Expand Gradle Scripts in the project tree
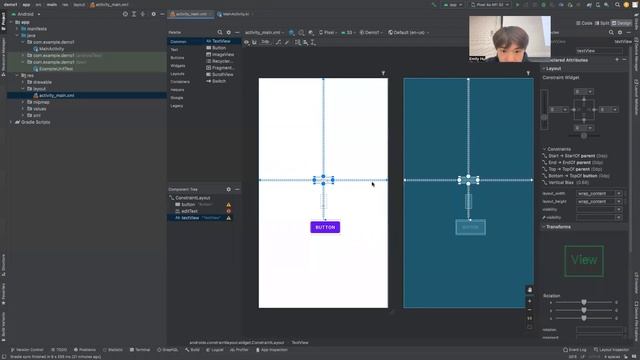Viewport: 640px width, 360px height. (x=11, y=122)
